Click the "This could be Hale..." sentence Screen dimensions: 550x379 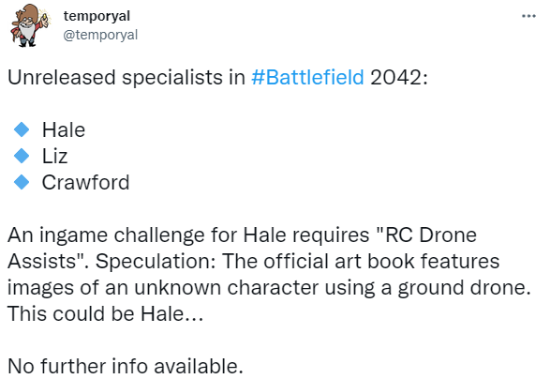click(x=106, y=314)
